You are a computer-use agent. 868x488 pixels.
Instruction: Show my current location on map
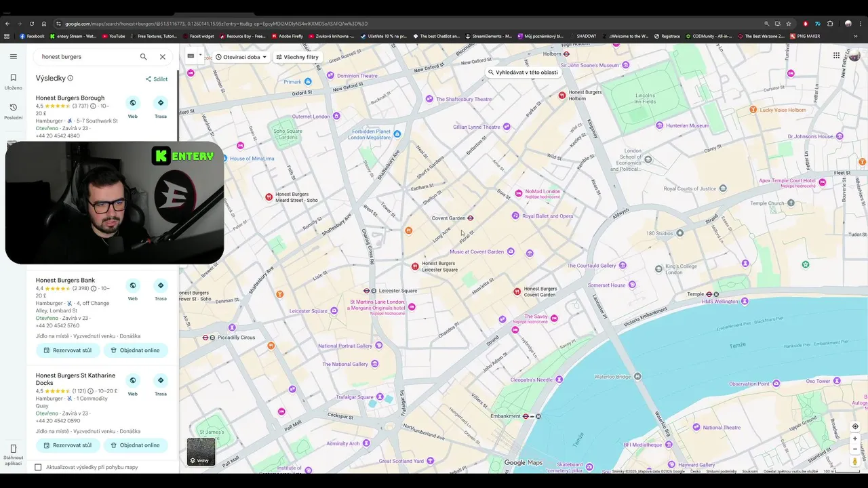pos(855,426)
